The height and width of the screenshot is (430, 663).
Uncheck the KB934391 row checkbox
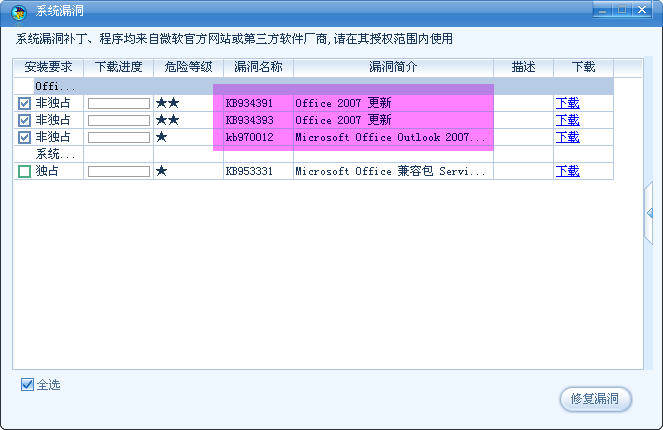pyautogui.click(x=25, y=103)
